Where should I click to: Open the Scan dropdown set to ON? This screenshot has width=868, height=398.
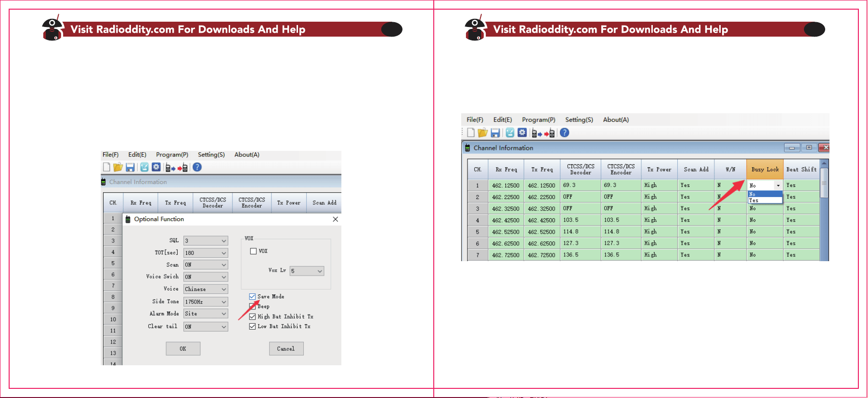click(x=206, y=265)
